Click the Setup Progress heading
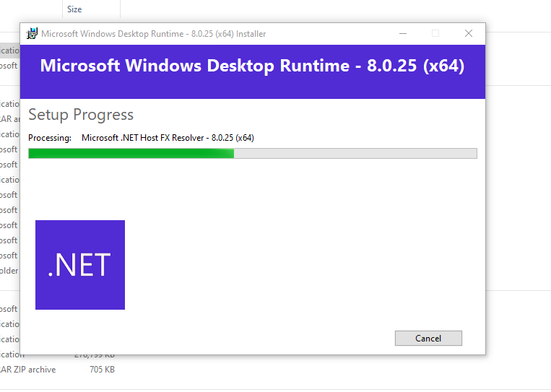 tap(81, 115)
